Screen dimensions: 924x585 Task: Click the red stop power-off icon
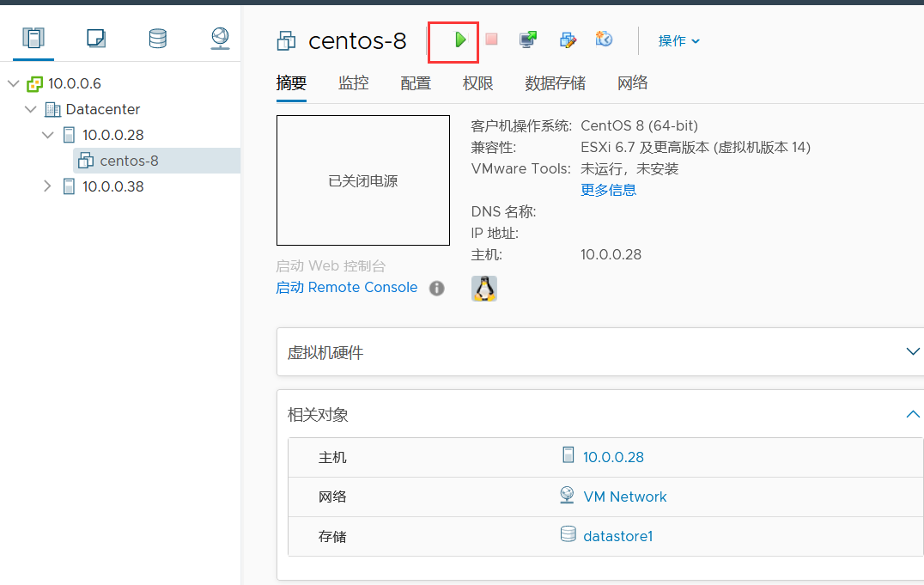(x=491, y=40)
